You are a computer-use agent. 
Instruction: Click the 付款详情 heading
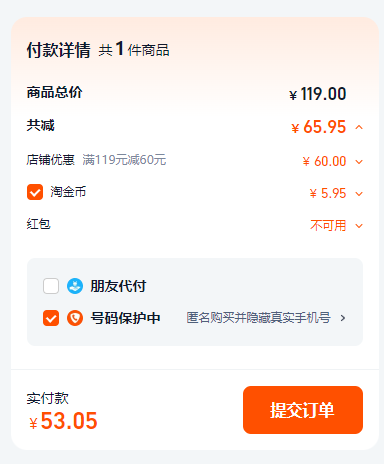59,50
